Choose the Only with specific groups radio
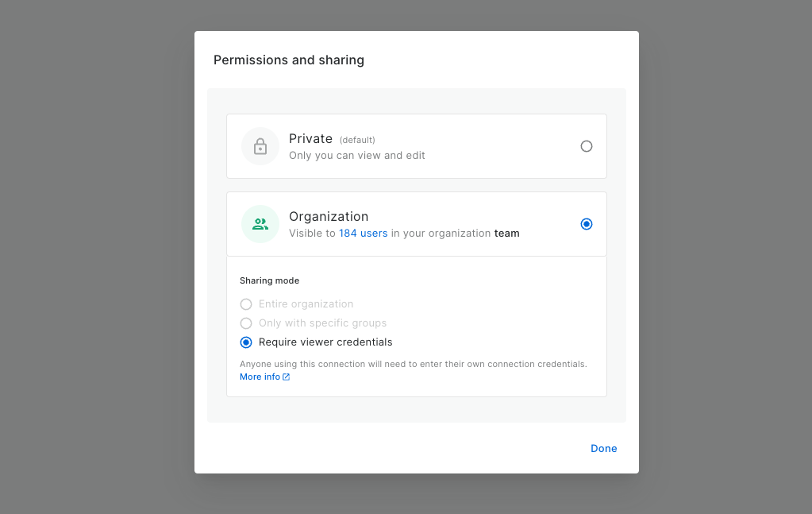 point(246,323)
